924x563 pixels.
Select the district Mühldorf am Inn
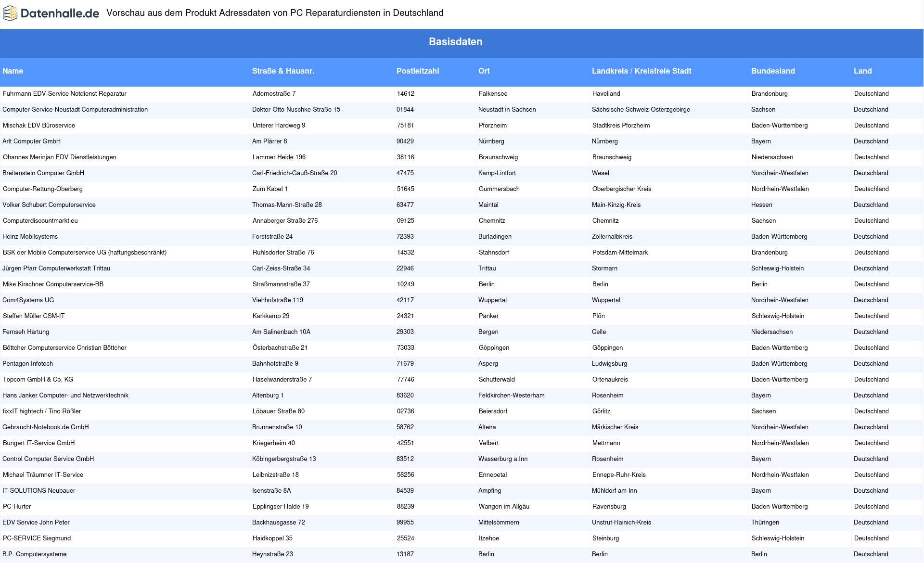(x=615, y=491)
